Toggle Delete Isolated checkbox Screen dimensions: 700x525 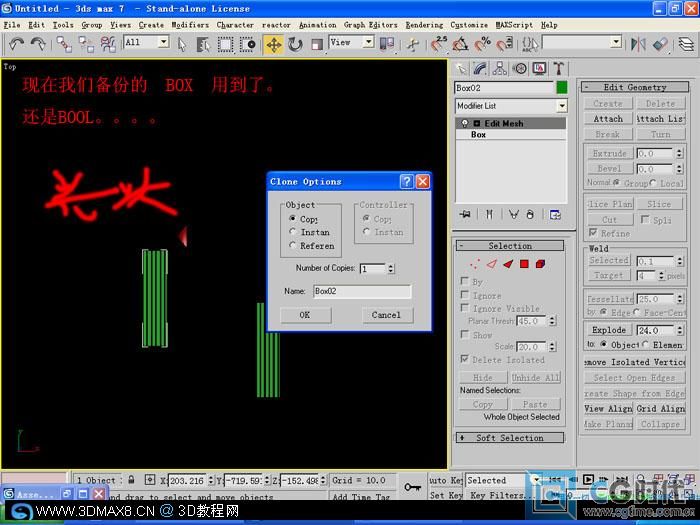point(465,359)
